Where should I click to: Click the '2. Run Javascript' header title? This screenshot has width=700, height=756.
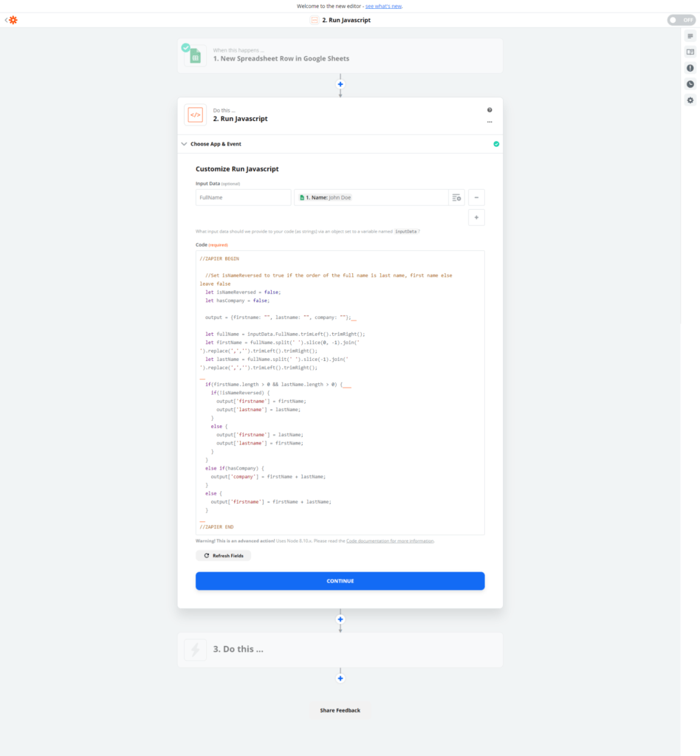(346, 20)
